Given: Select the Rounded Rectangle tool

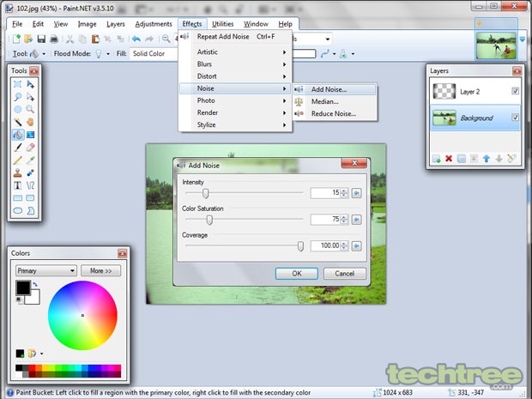Looking at the screenshot, I should point(31,198).
